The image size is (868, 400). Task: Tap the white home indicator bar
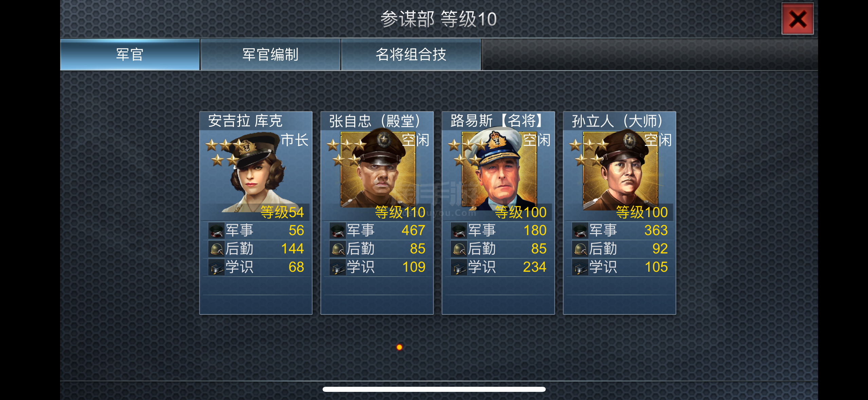[434, 389]
